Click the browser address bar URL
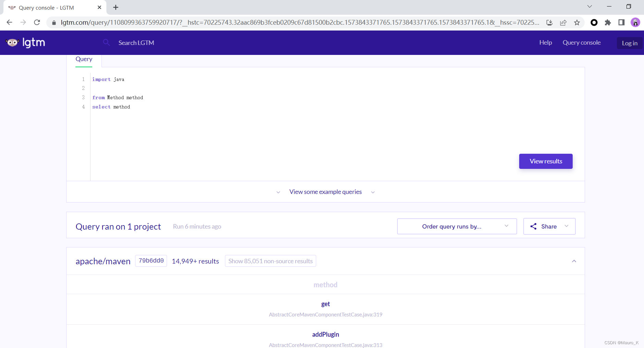This screenshot has height=348, width=644. pos(300,23)
